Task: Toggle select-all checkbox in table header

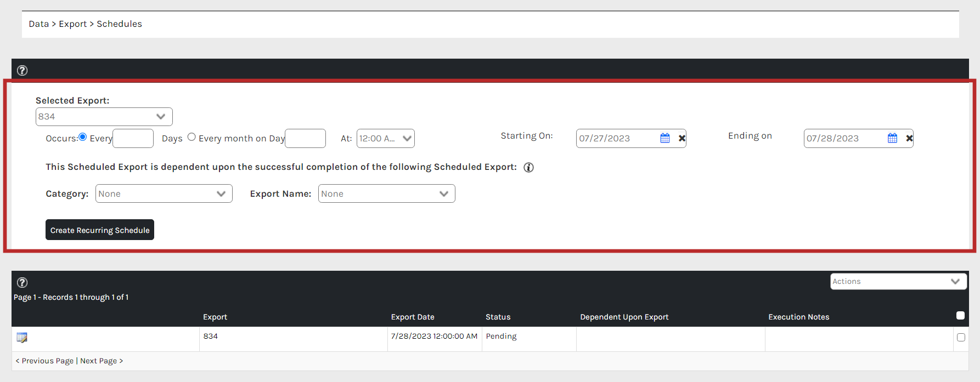Action: [960, 315]
